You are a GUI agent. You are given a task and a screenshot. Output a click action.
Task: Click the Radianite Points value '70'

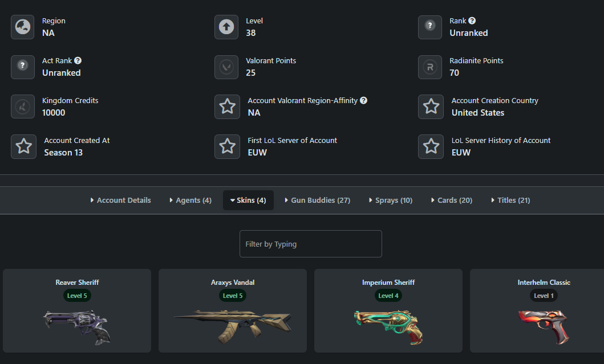click(454, 73)
